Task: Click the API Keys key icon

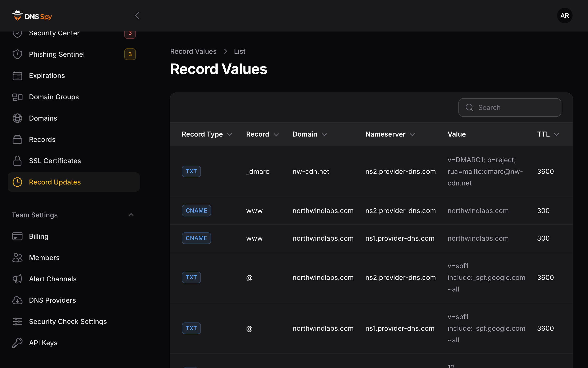Action: (x=17, y=343)
